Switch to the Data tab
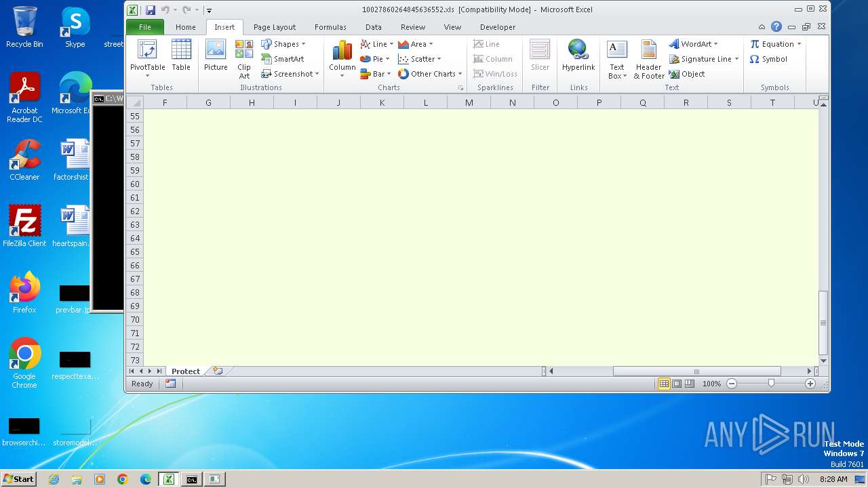Image resolution: width=868 pixels, height=488 pixels. (x=374, y=27)
